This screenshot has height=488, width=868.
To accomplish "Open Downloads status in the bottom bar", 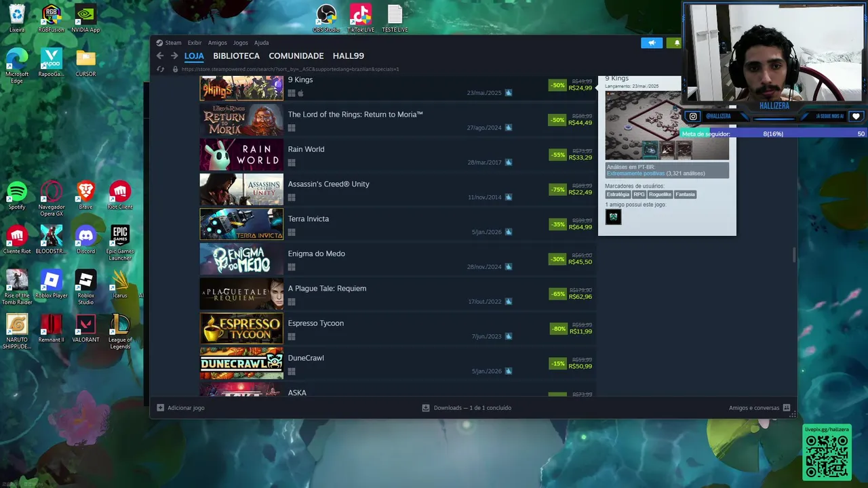I will pos(467,407).
